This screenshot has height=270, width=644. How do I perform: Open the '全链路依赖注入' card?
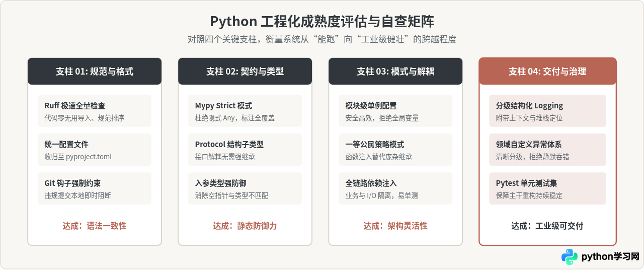click(x=395, y=188)
